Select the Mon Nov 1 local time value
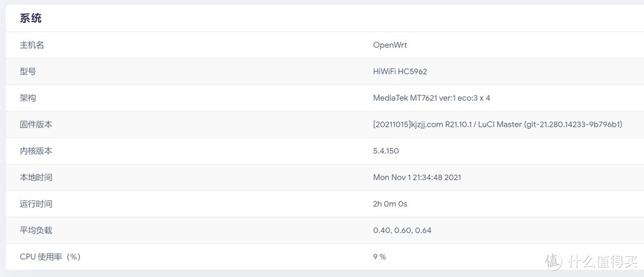Viewport: 644px width, 277px height. tap(417, 178)
